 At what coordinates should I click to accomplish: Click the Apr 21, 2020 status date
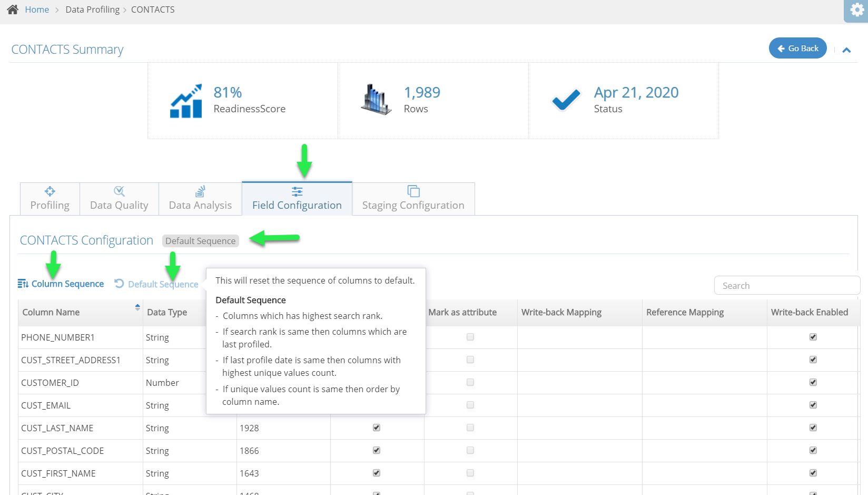636,92
